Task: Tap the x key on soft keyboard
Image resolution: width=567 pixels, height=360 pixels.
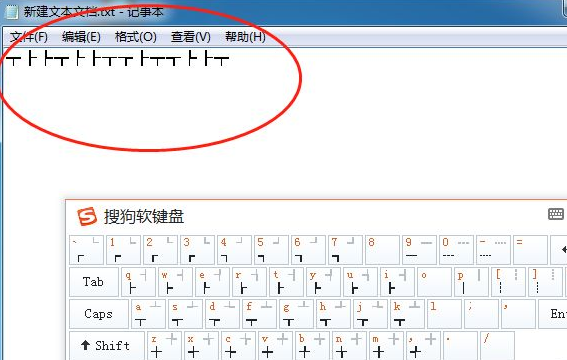Action: pyautogui.click(x=201, y=346)
